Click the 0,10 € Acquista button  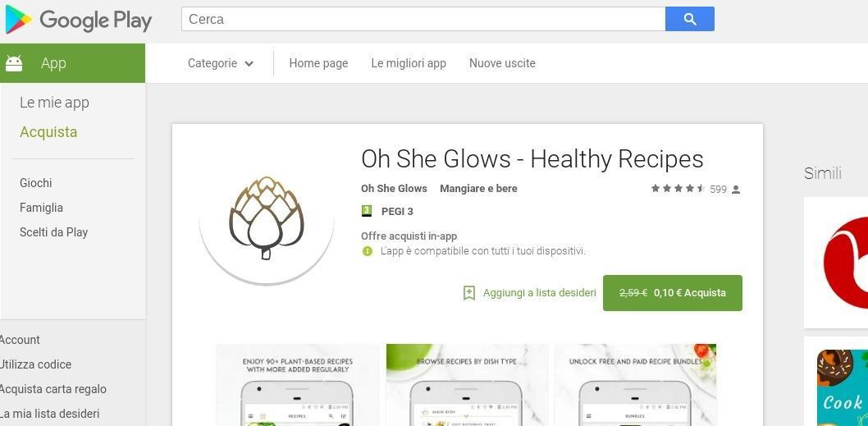[x=673, y=293]
